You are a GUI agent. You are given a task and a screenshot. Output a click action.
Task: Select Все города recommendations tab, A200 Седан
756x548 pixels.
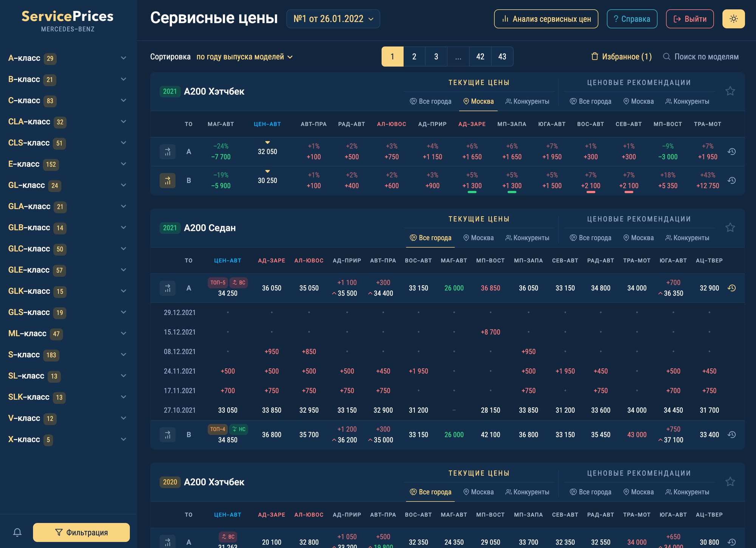[x=590, y=238]
